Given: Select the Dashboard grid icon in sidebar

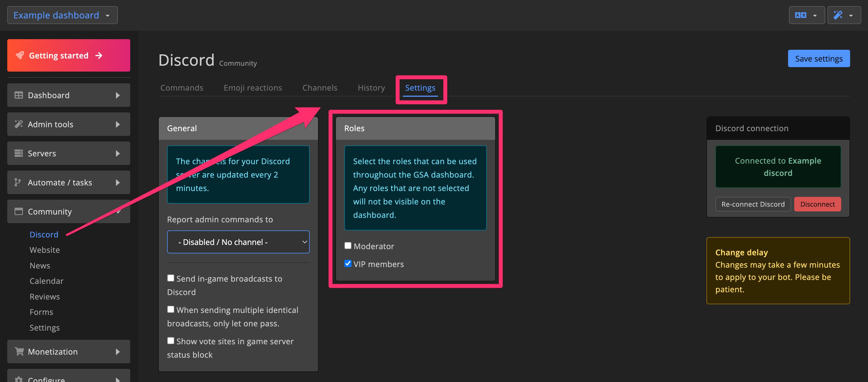Looking at the screenshot, I should point(19,95).
